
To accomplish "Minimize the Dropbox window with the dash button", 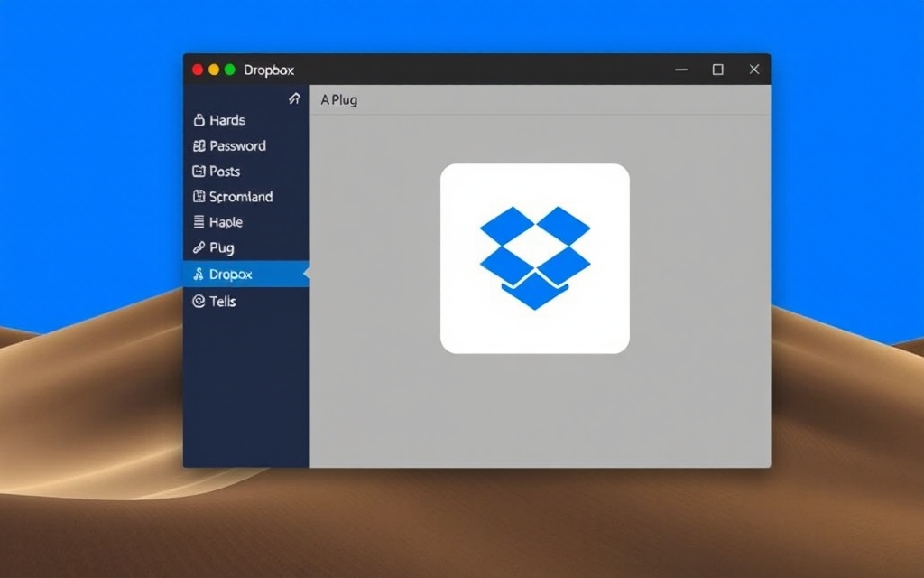I will point(681,70).
